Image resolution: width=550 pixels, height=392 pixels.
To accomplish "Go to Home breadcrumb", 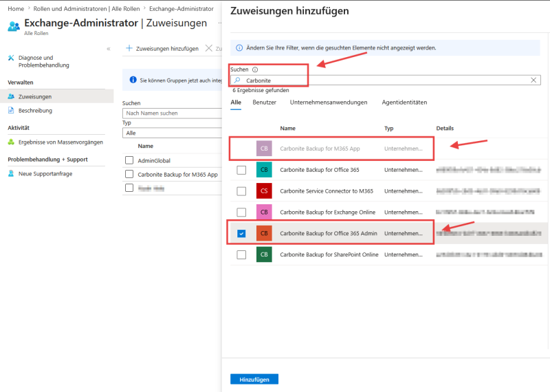I will (x=16, y=9).
